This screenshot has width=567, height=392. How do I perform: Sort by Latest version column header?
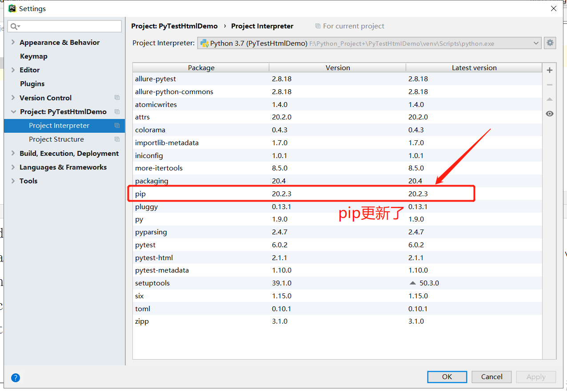point(474,67)
